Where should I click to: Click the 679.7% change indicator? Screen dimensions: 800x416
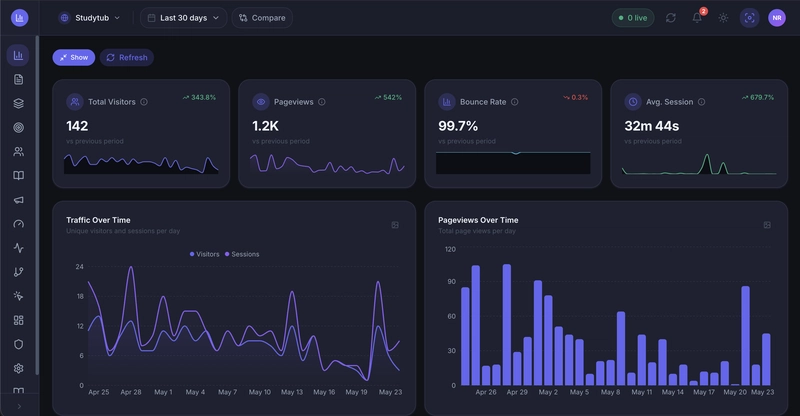pyautogui.click(x=758, y=97)
